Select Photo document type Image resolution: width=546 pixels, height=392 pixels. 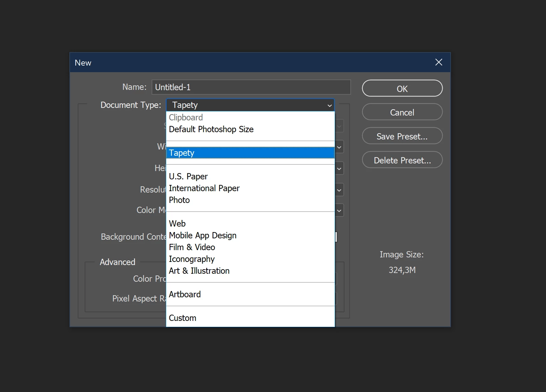250,200
